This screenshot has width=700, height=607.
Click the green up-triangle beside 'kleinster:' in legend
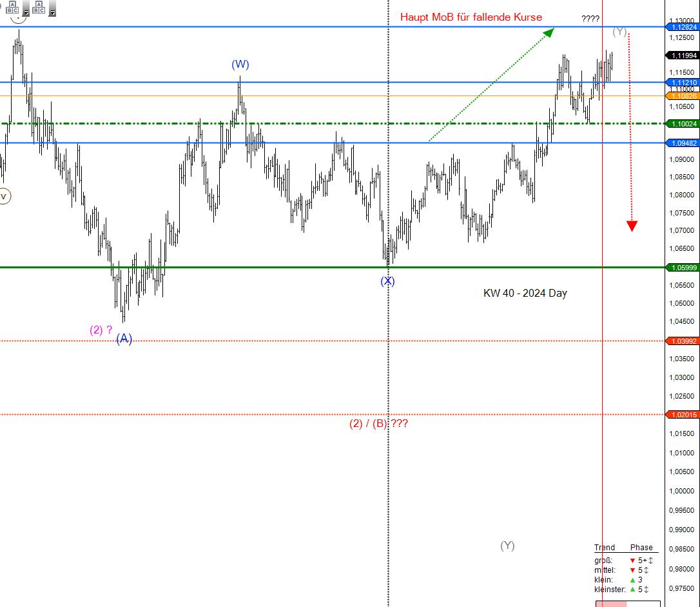632,589
